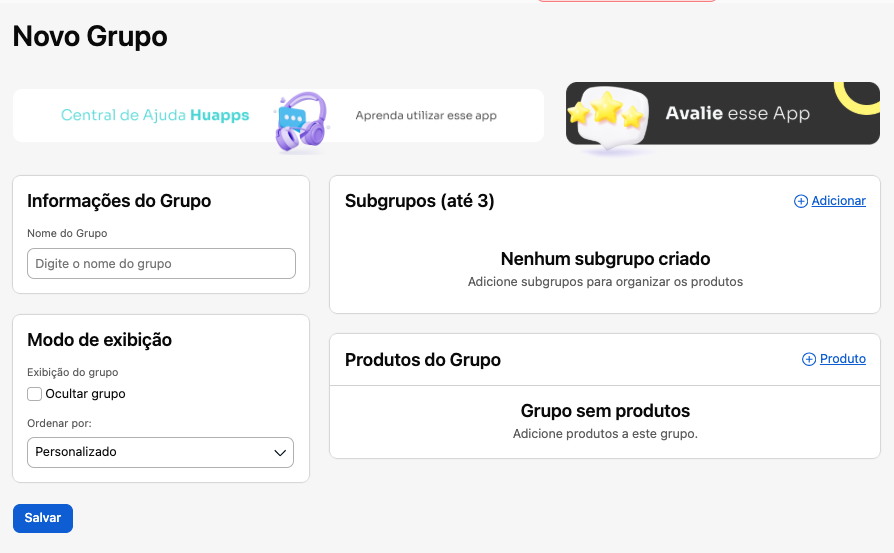Click the Adicionar link in Subgrupos
The width and height of the screenshot is (894, 553).
click(838, 201)
